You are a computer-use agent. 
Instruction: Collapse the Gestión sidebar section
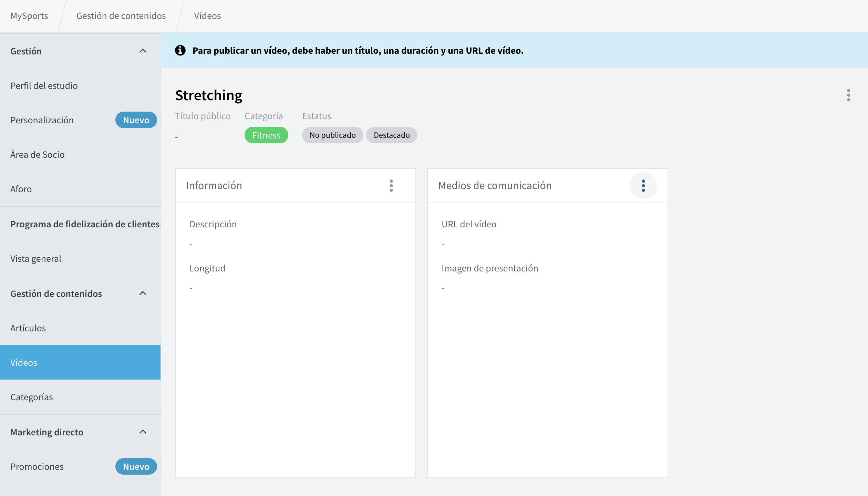(143, 51)
